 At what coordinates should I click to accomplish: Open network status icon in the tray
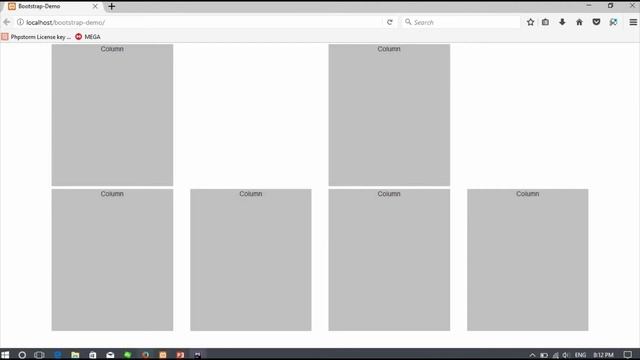click(556, 355)
